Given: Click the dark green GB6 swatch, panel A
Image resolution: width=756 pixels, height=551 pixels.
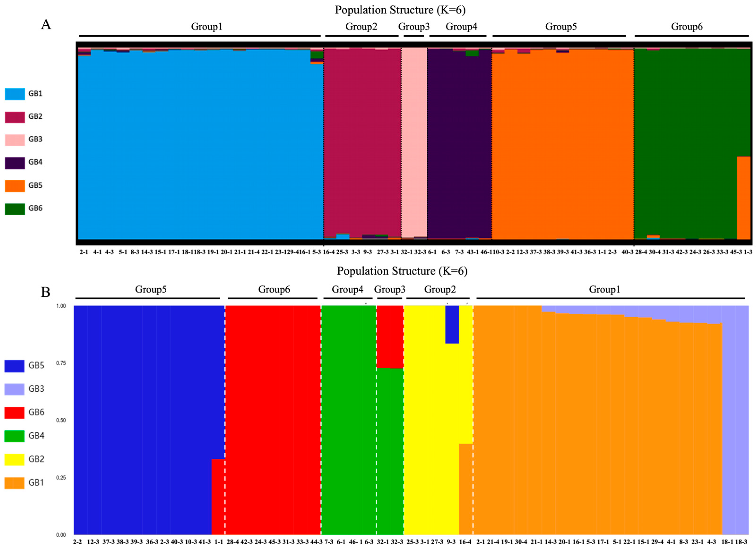Looking at the screenshot, I should [x=15, y=209].
